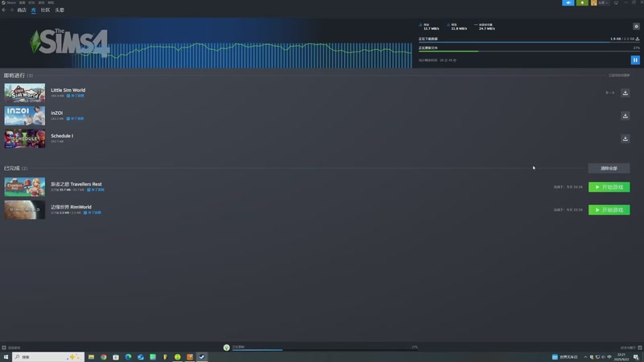Select Schedule I title text
The width and height of the screenshot is (644, 362).
[62, 136]
